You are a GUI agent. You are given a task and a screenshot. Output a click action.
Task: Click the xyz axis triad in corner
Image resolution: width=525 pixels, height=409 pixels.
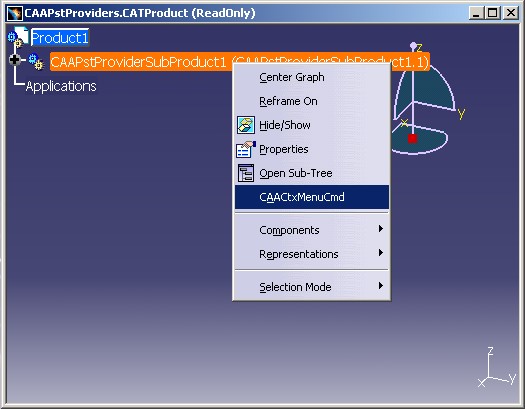click(x=497, y=367)
